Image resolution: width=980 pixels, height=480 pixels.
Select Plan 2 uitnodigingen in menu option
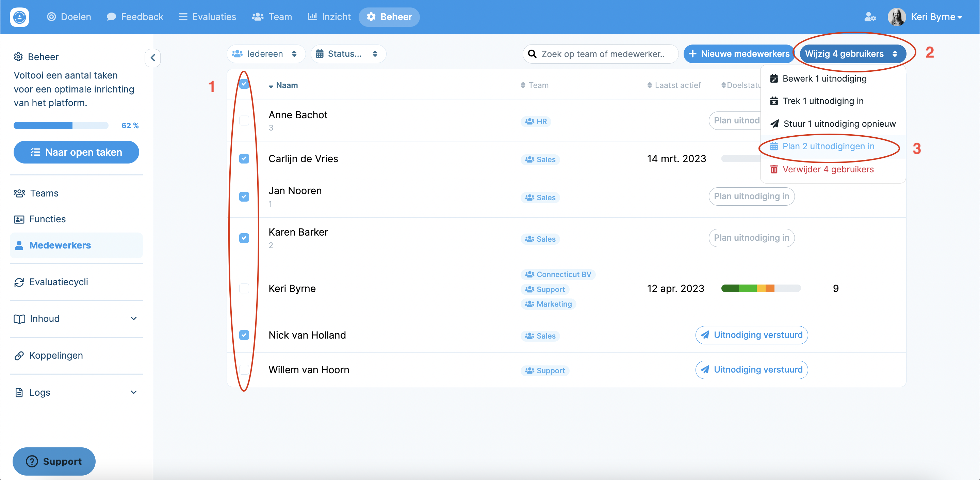[828, 146]
